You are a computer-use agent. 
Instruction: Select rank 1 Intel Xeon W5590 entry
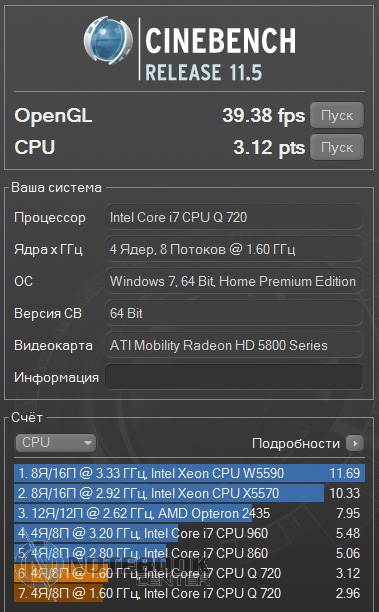pyautogui.click(x=189, y=473)
